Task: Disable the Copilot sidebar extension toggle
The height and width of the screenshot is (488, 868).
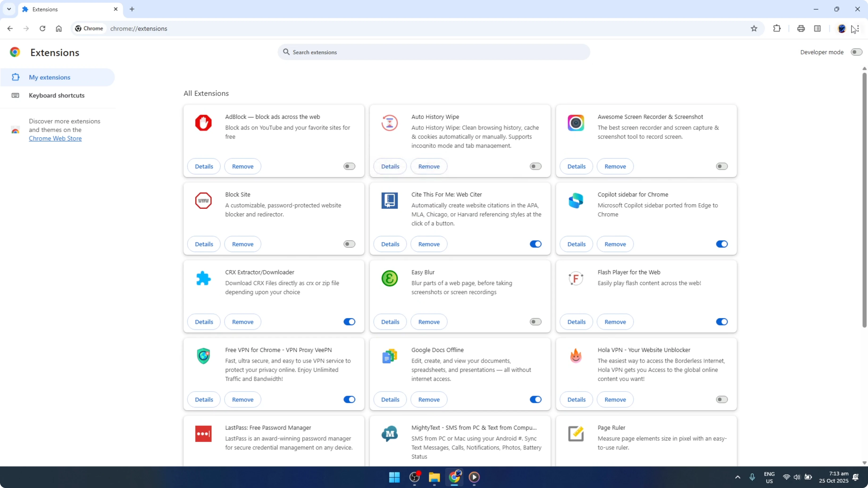Action: click(722, 244)
